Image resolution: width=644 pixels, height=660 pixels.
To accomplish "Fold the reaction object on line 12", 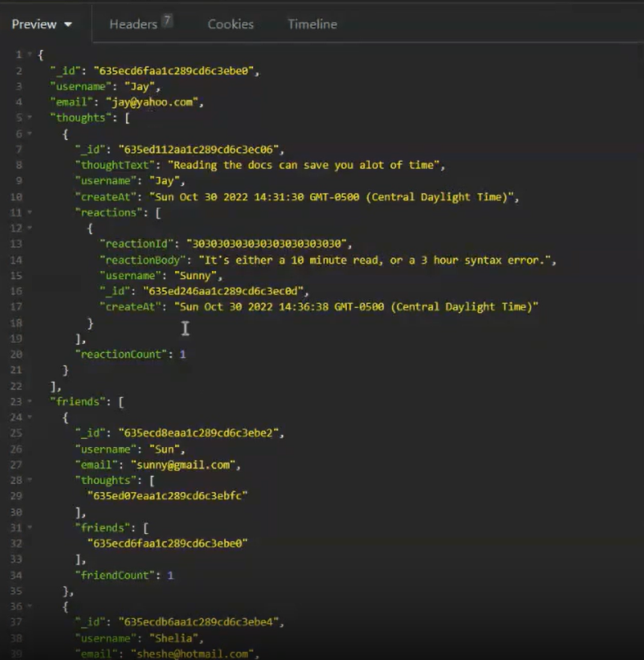I will 30,228.
